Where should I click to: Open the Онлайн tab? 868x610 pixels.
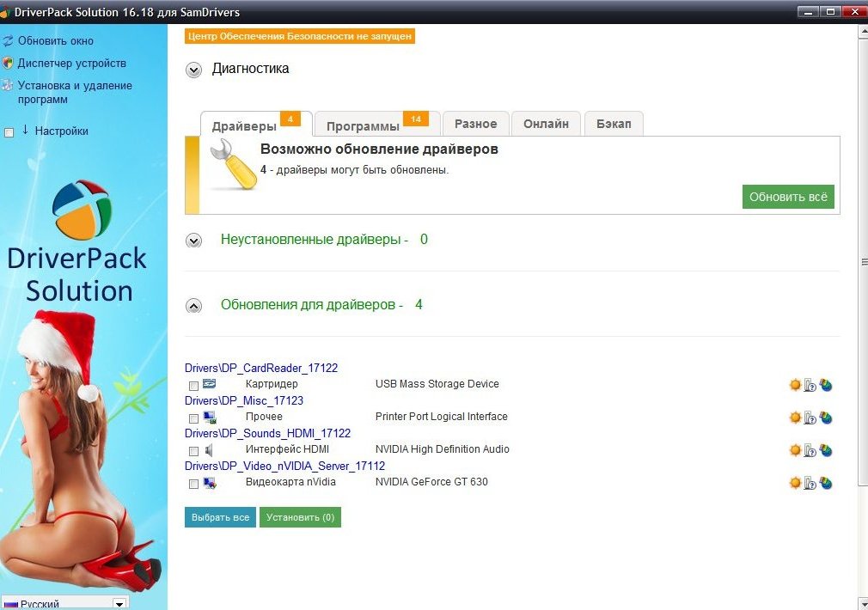[x=546, y=124]
